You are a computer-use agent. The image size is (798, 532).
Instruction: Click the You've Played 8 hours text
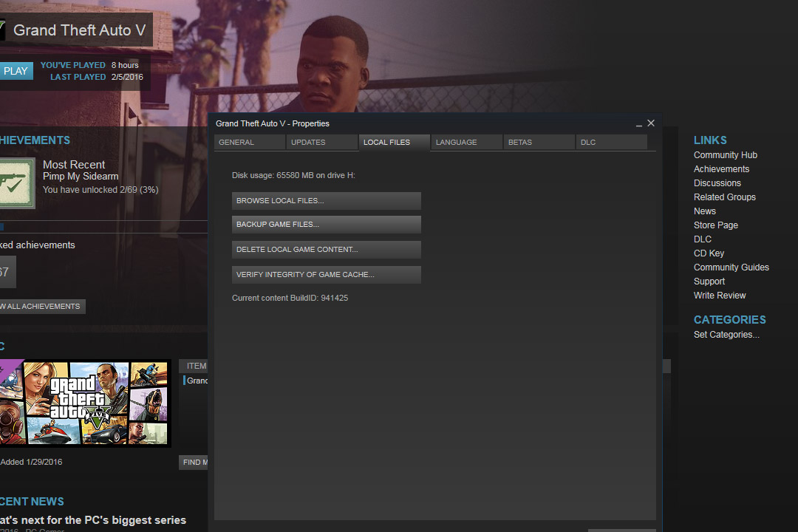89,65
